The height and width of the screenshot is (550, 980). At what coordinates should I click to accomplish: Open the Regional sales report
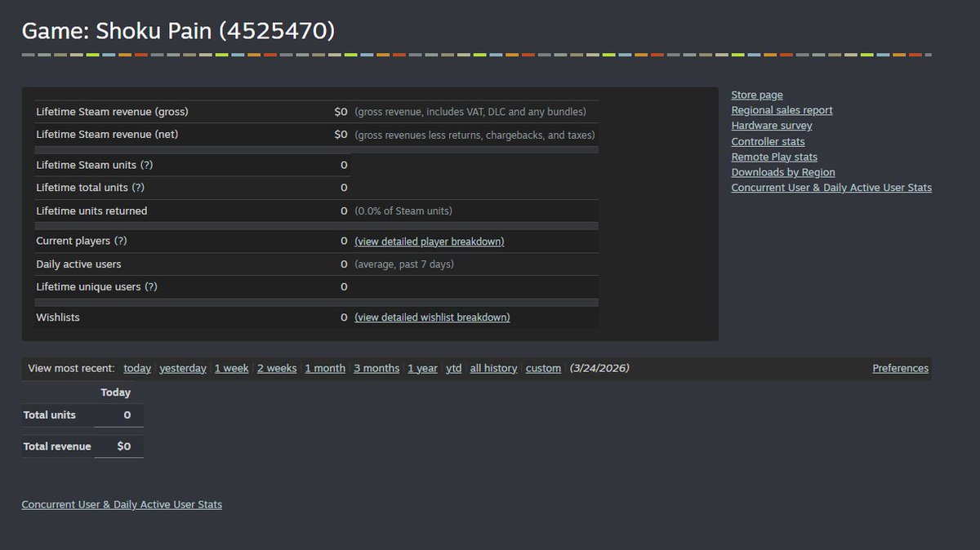click(782, 110)
